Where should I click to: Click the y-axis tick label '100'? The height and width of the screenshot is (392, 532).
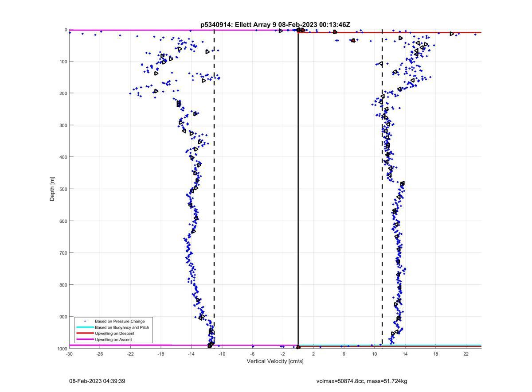click(63, 61)
